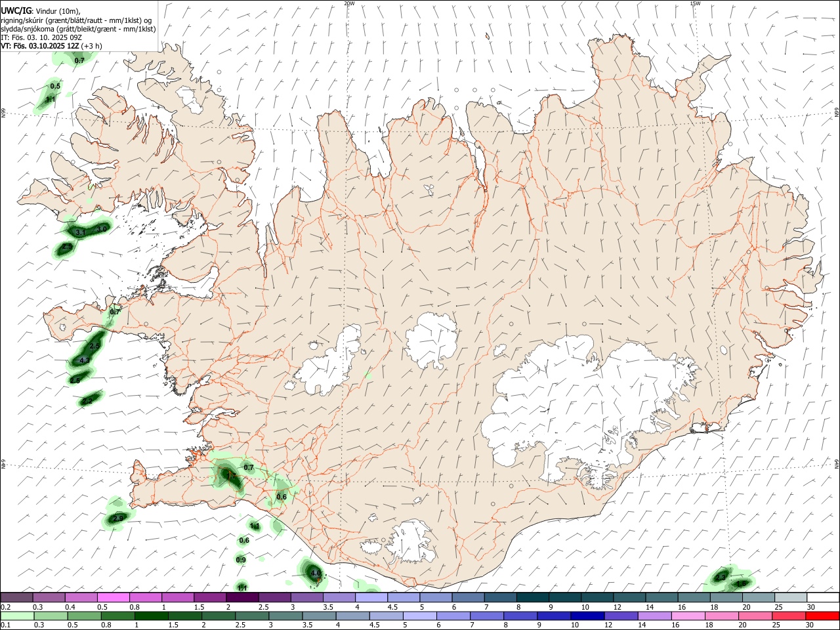Click the '20W' longitude label
The height and width of the screenshot is (630, 840).
[349, 3]
